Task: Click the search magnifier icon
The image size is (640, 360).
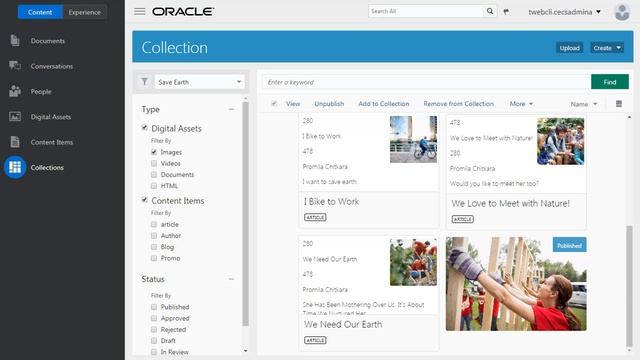Action: 490,11
